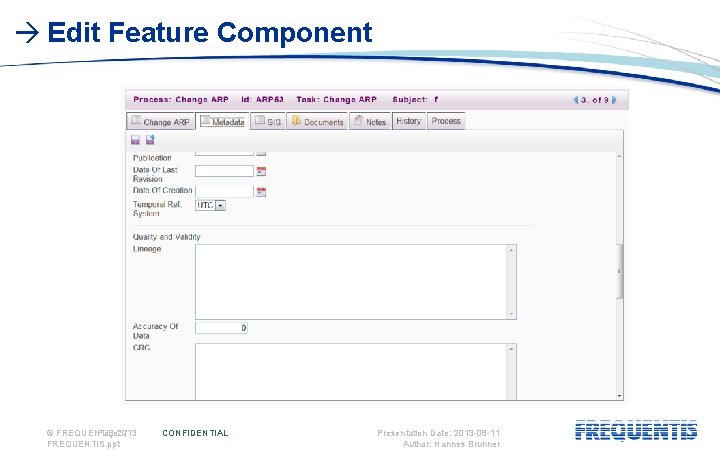Select the Metadata tab
Viewport: 720px width, 450px height.
222,121
